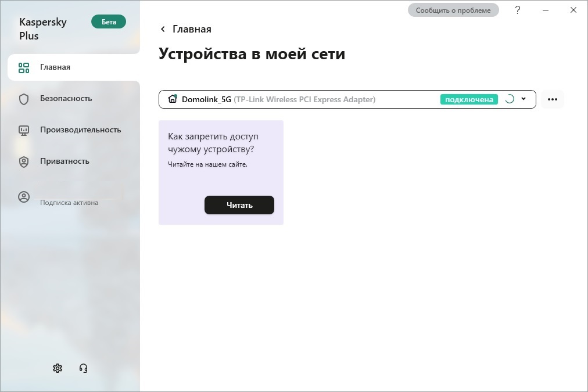Click the Бета badge
The height and width of the screenshot is (392, 588).
pos(109,22)
